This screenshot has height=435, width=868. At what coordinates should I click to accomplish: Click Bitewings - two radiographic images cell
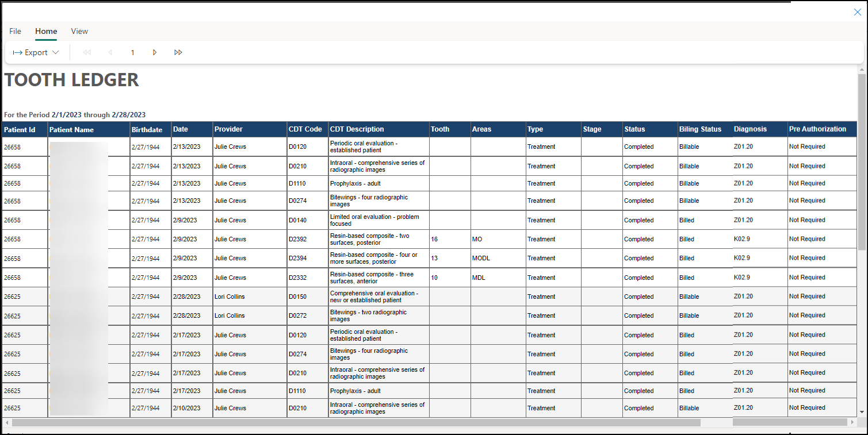tap(379, 315)
